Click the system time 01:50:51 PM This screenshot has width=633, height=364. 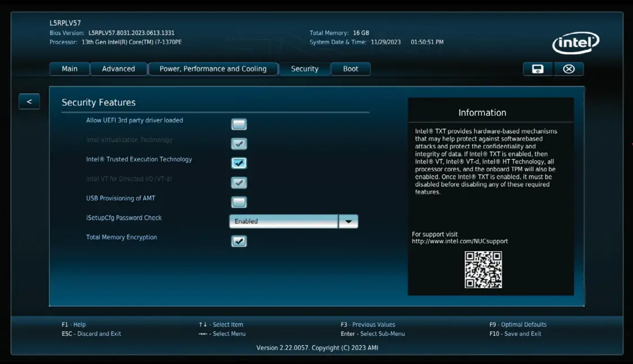point(427,42)
